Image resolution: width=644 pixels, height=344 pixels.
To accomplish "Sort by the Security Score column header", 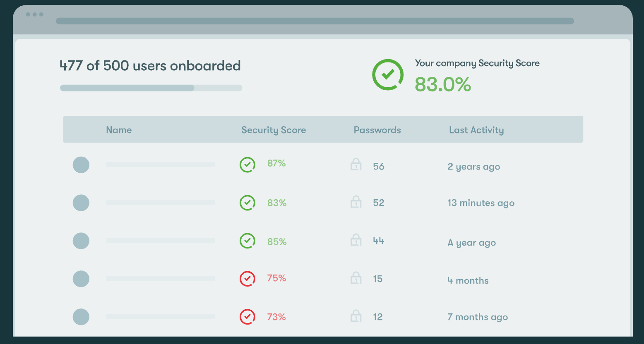I will [274, 130].
